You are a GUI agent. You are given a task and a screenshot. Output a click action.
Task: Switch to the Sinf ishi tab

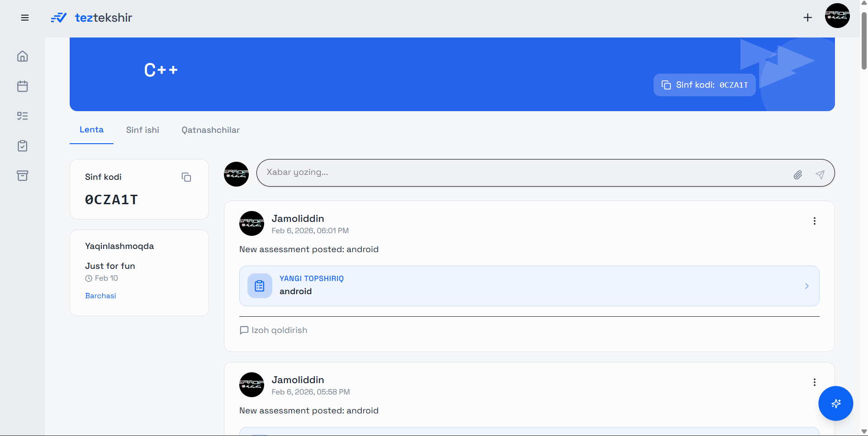pos(142,130)
